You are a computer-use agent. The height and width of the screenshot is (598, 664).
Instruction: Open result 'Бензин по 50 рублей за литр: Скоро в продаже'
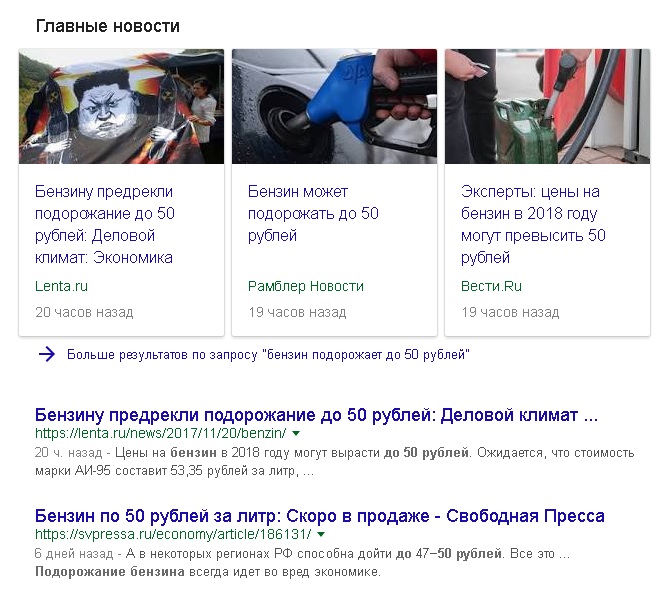320,516
